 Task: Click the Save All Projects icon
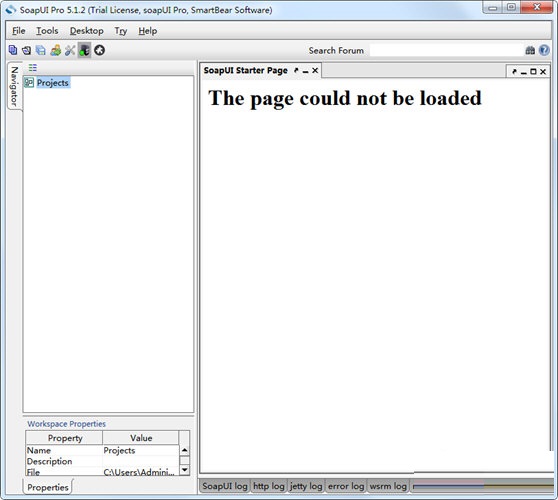[x=41, y=50]
